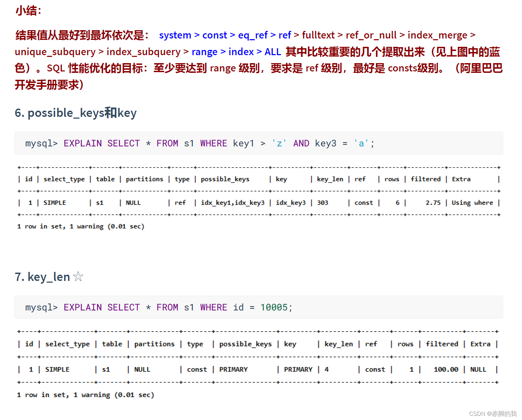522x420 pixels.
Task: Click the 'unique_subquery' keyword
Action: (x=55, y=52)
